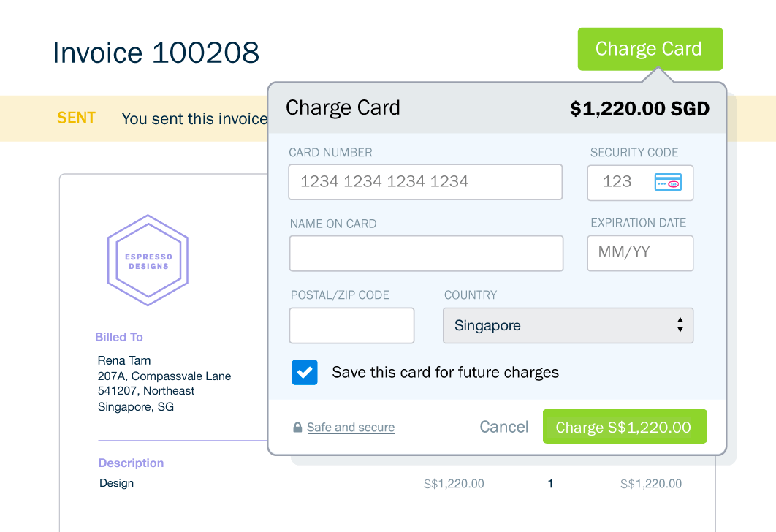Focus the Card Number input field
The image size is (776, 532).
pyautogui.click(x=425, y=182)
